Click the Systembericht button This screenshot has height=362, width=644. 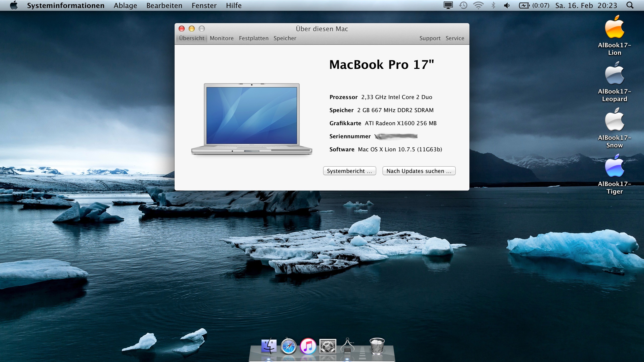point(349,171)
